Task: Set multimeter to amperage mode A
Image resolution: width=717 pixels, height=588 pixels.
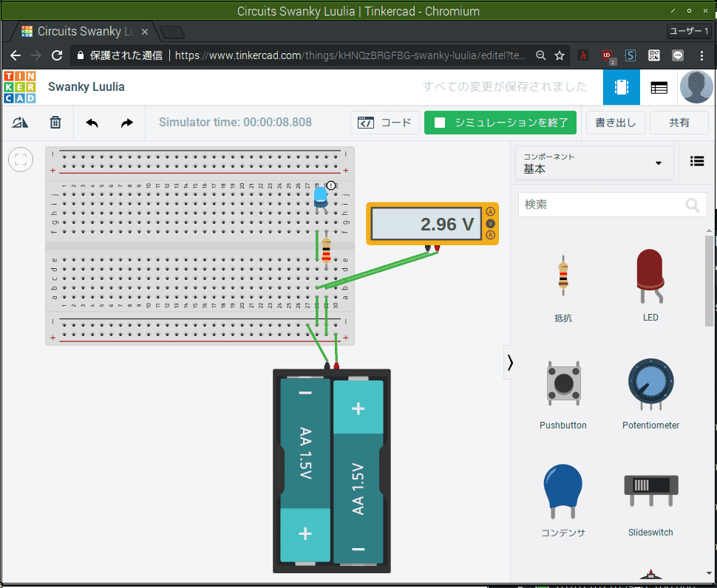Action: pyautogui.click(x=490, y=211)
